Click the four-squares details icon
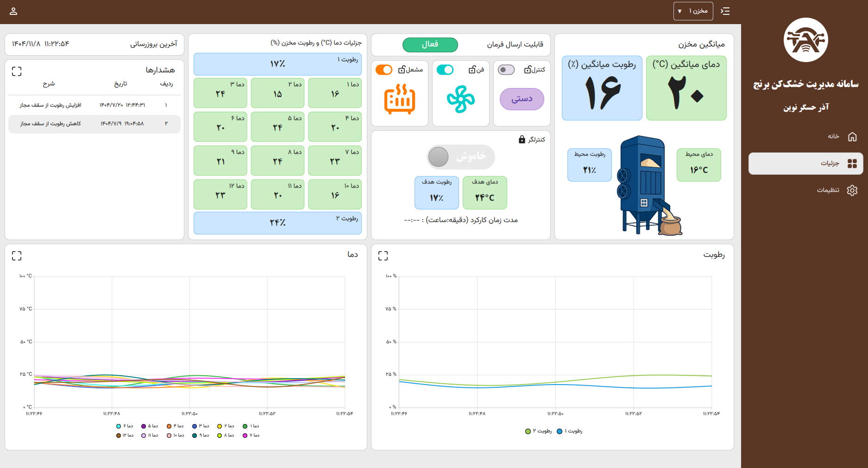This screenshot has height=468, width=868. click(x=852, y=163)
